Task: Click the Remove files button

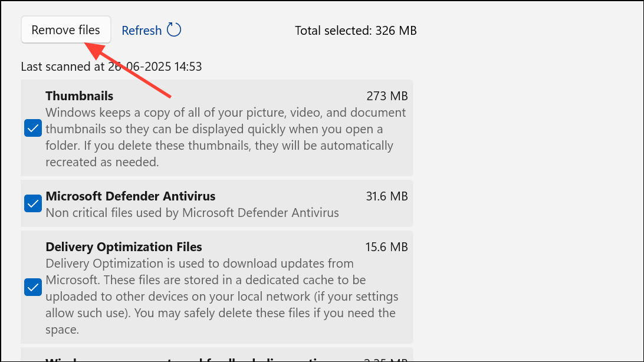Action: pyautogui.click(x=65, y=30)
